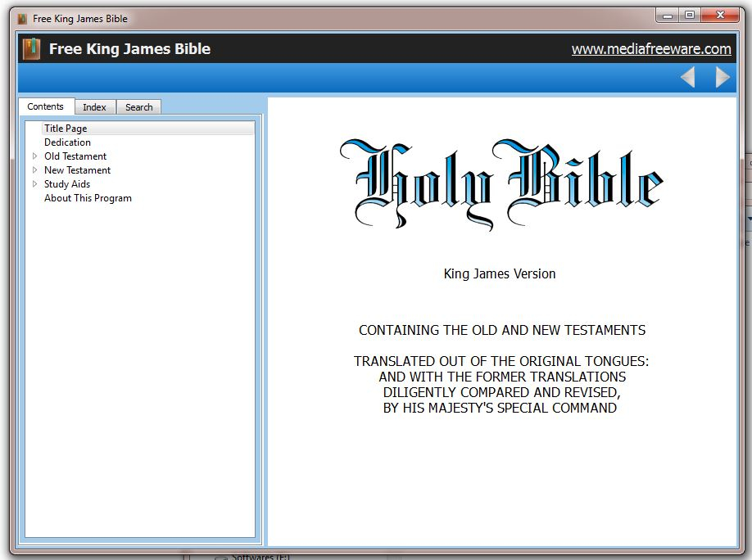
Task: Open About This Program page
Action: tap(88, 198)
